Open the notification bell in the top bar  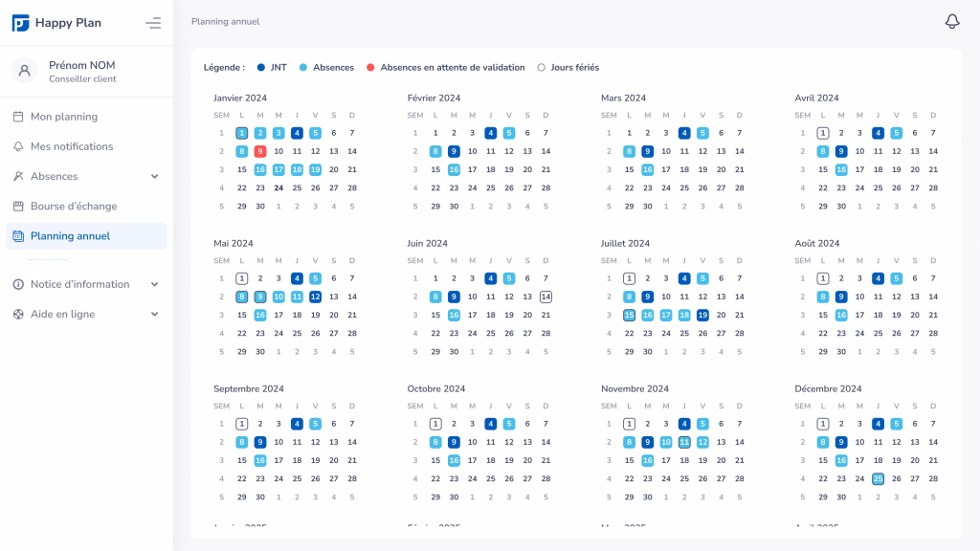(x=951, y=21)
